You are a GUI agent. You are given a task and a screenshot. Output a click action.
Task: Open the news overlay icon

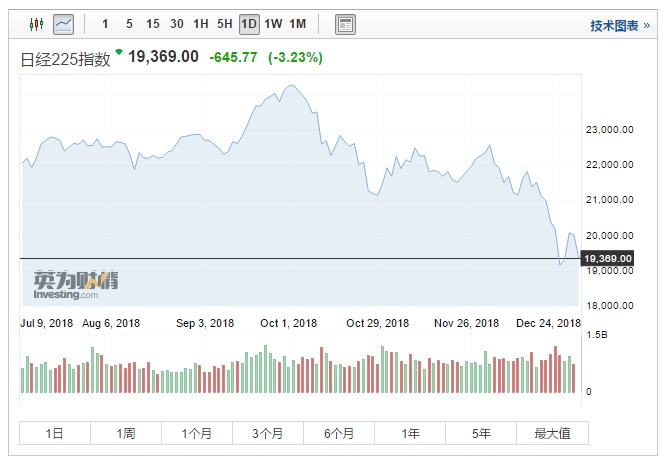(x=345, y=23)
